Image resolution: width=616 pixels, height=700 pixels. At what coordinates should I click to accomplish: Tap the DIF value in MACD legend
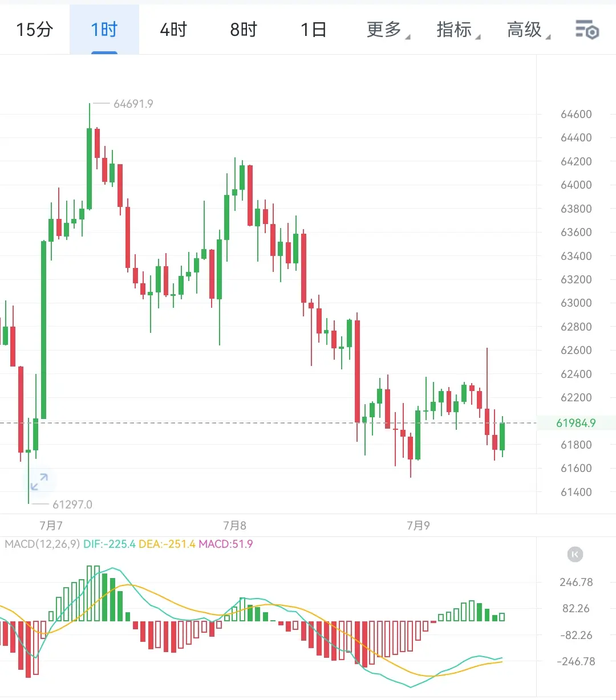pyautogui.click(x=110, y=544)
